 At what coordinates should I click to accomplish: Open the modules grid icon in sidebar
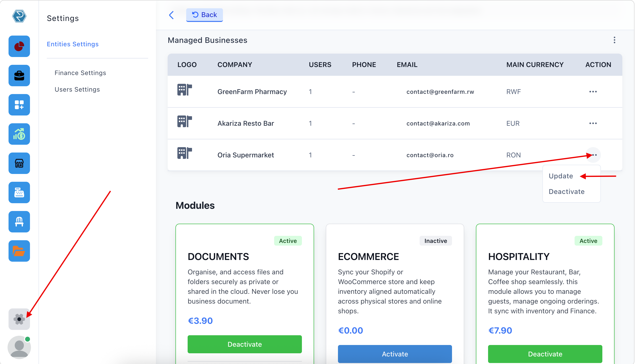[x=19, y=105]
